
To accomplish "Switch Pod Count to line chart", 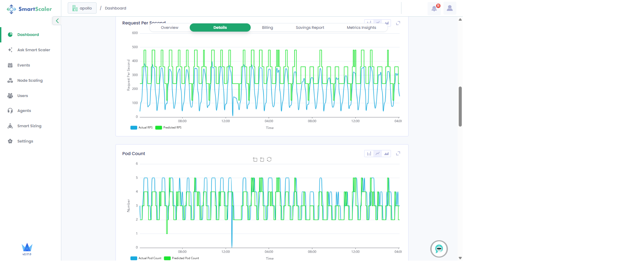I will (378, 154).
